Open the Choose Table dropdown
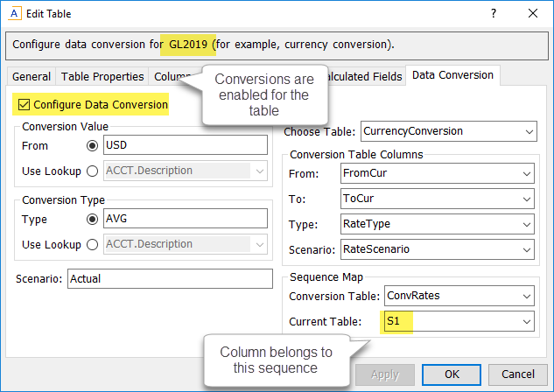 pyautogui.click(x=528, y=131)
